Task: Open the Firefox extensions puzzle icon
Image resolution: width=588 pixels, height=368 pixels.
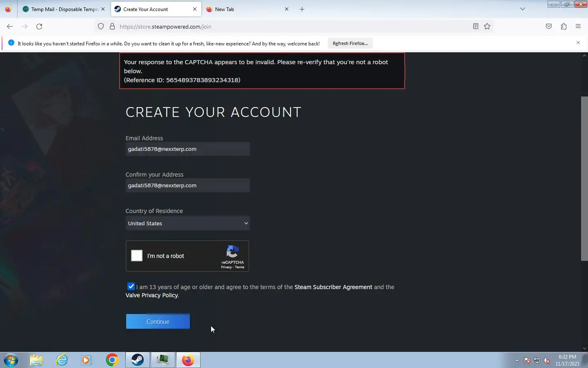Action: coord(563,27)
